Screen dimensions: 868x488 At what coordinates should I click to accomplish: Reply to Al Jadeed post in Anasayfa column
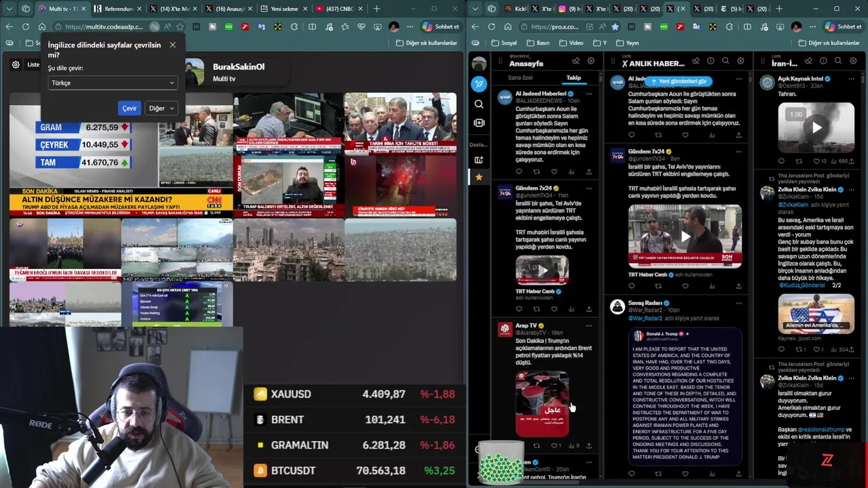tap(519, 172)
